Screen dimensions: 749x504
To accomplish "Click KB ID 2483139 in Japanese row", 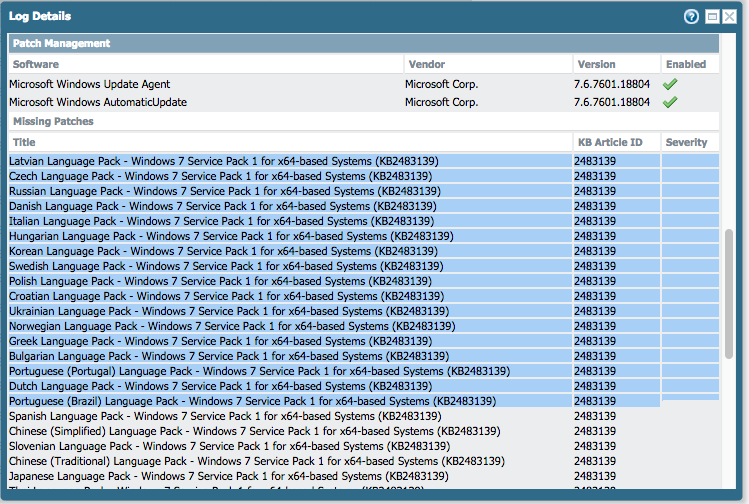I will point(595,476).
